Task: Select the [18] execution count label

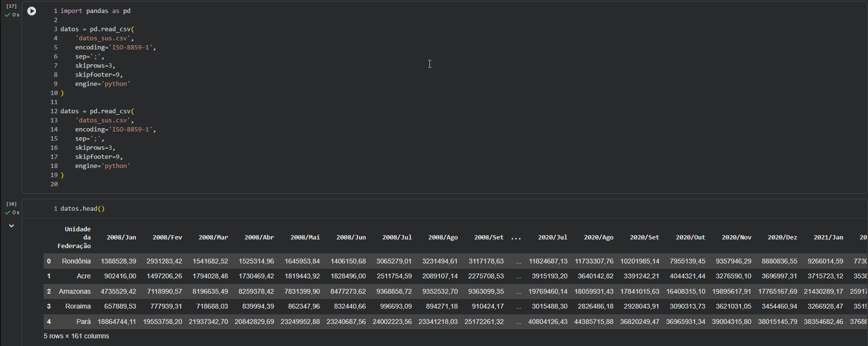Action: (x=12, y=204)
